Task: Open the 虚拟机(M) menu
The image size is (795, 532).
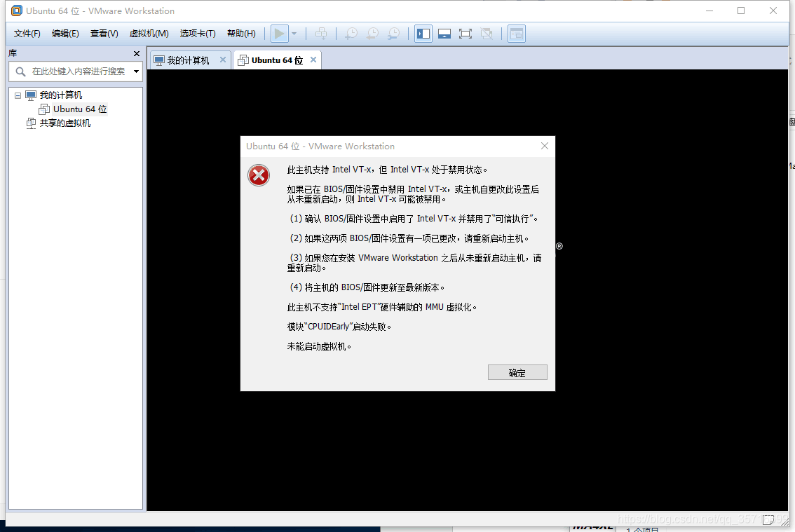Action: pos(149,34)
